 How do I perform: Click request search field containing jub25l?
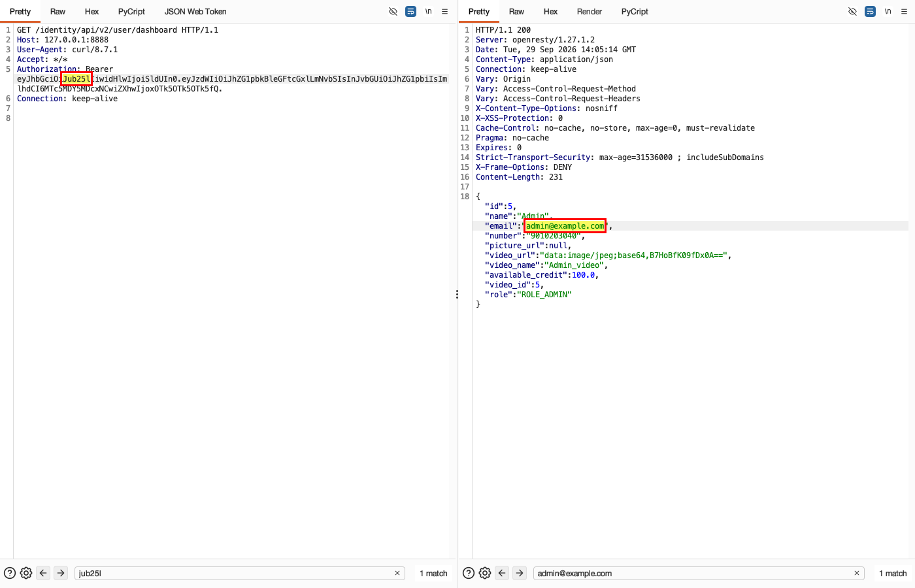pyautogui.click(x=240, y=573)
